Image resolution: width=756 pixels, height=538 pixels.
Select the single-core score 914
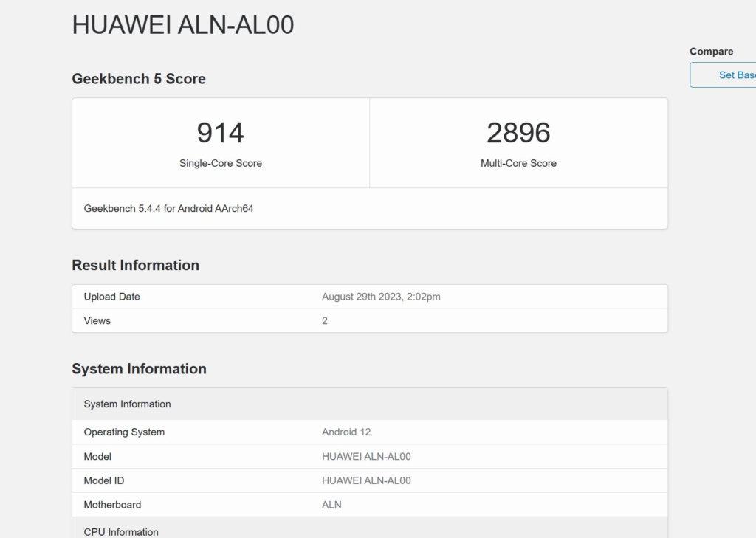click(x=220, y=133)
